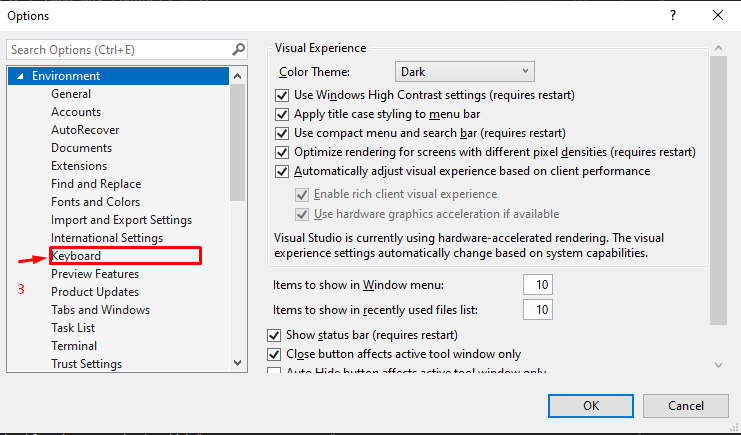This screenshot has width=741, height=435.
Task: Collapse the Environment tree node
Action: click(x=20, y=76)
